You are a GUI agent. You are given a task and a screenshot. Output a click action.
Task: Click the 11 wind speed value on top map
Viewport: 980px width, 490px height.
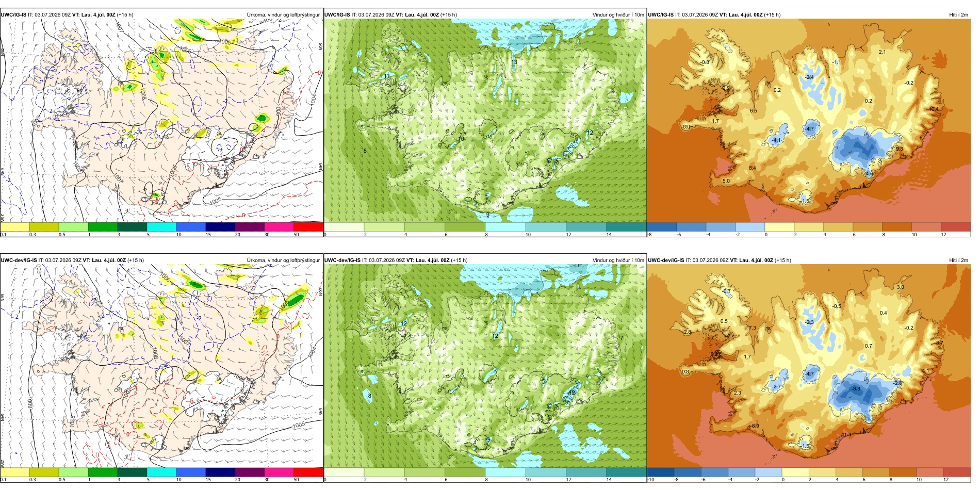387,76
